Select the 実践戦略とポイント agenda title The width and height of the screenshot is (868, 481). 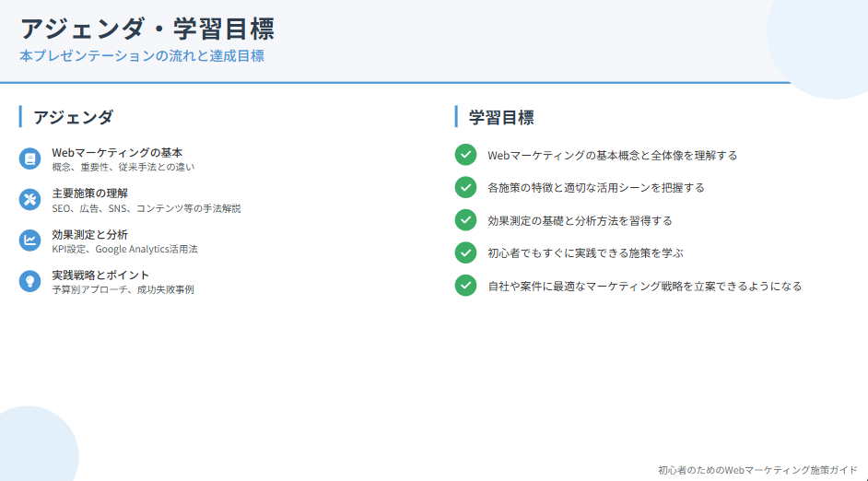(100, 275)
